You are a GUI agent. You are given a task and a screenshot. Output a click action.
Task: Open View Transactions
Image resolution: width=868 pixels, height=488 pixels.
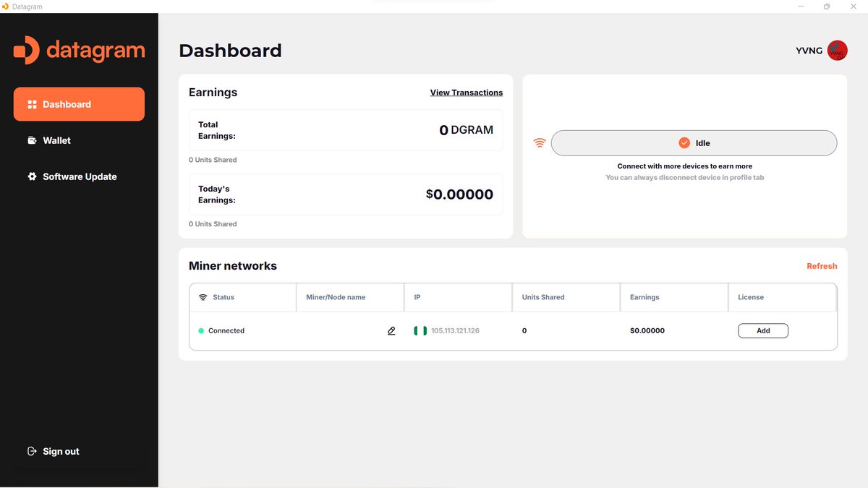point(466,92)
